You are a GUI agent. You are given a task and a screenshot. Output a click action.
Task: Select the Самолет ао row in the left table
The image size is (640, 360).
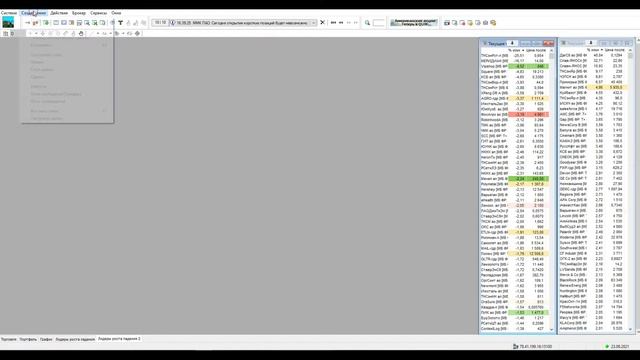pos(514,243)
